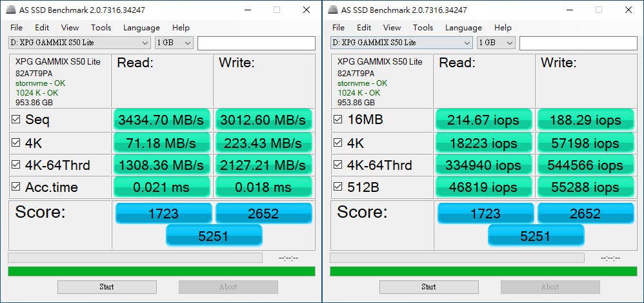
Task: Uncheck the Seq test checkbox
Action: coord(16,120)
